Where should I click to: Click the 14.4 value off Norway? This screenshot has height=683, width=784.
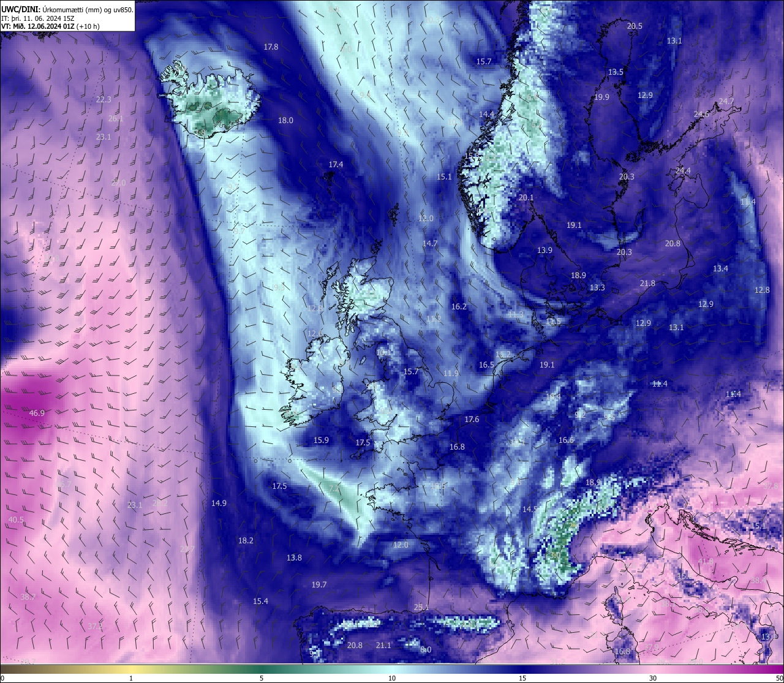point(486,115)
